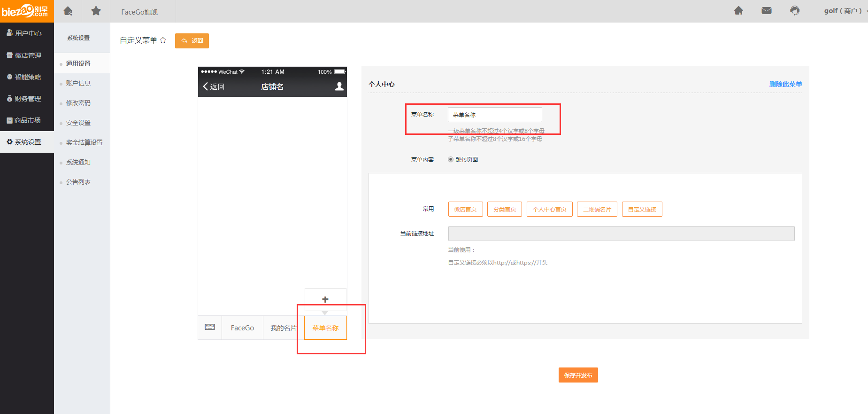Click the orange 返回 button
The height and width of the screenshot is (414, 868).
point(192,41)
